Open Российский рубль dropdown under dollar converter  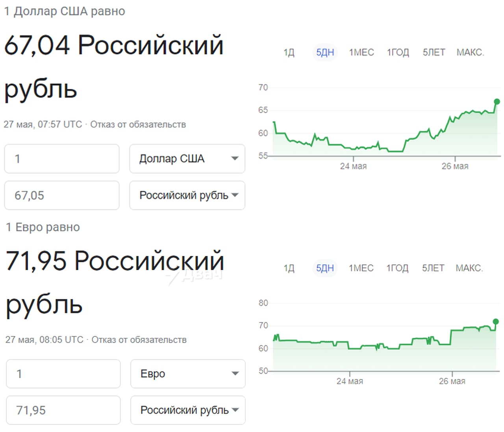[x=187, y=195]
